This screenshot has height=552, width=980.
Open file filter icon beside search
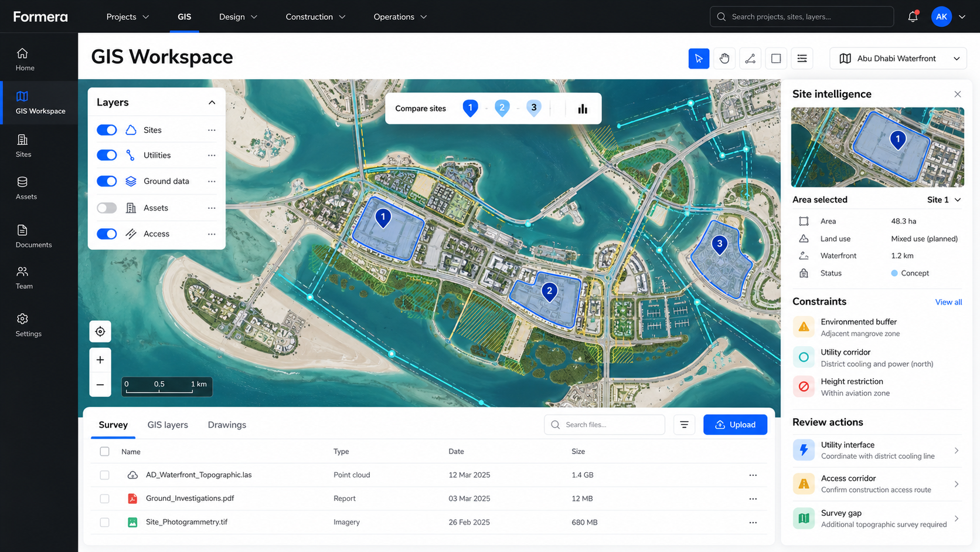pos(684,425)
